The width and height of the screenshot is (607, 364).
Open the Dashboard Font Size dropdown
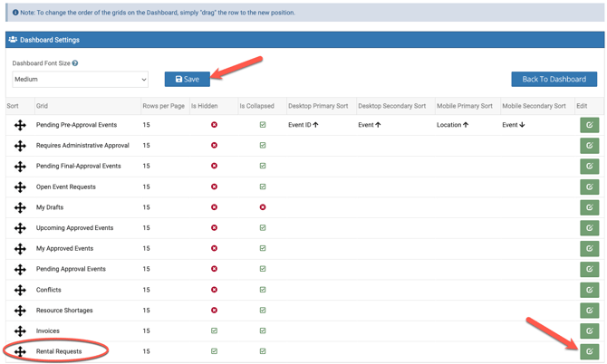click(x=80, y=80)
